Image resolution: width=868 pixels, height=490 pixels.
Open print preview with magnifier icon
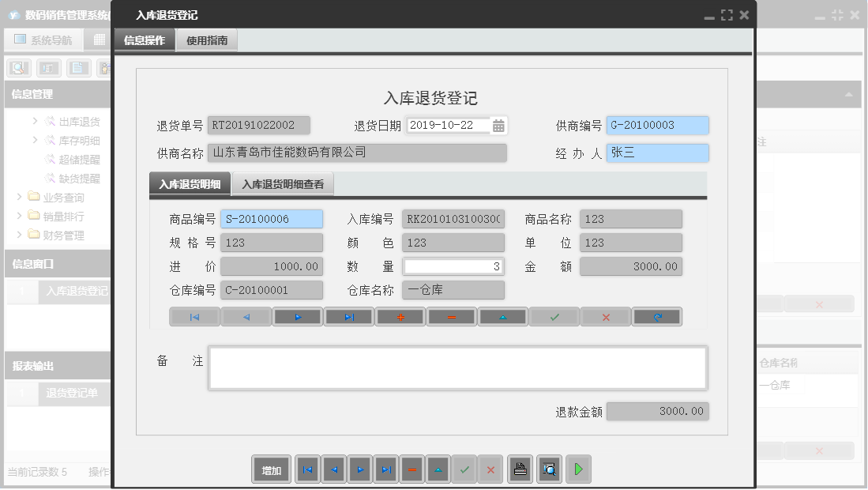coord(548,469)
